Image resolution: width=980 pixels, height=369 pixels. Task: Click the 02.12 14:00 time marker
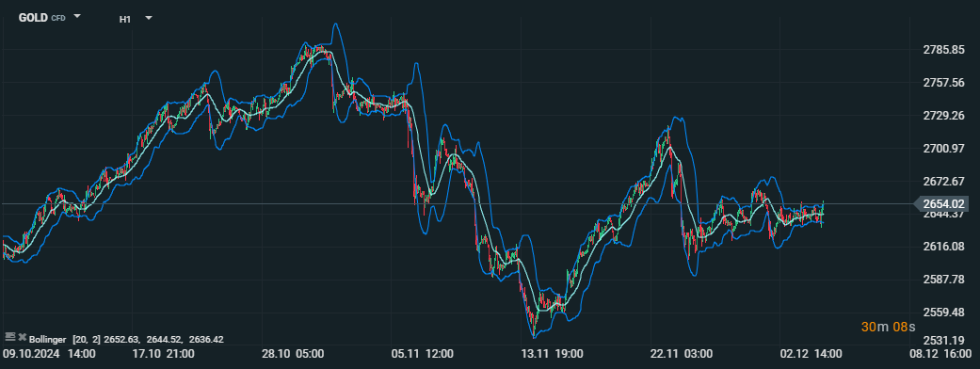pos(811,354)
